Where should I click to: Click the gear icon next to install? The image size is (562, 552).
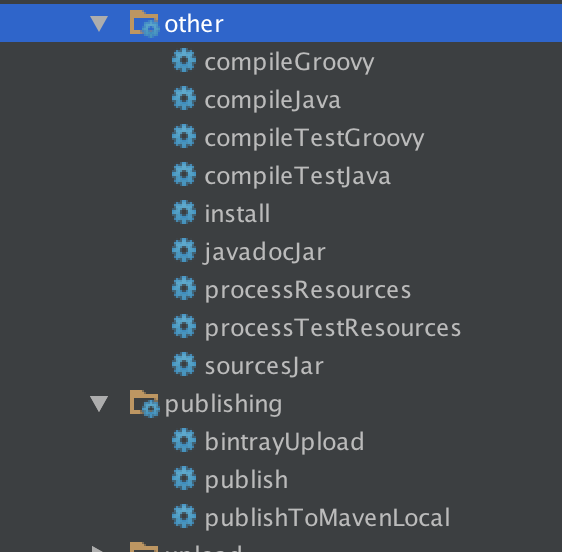(x=184, y=212)
